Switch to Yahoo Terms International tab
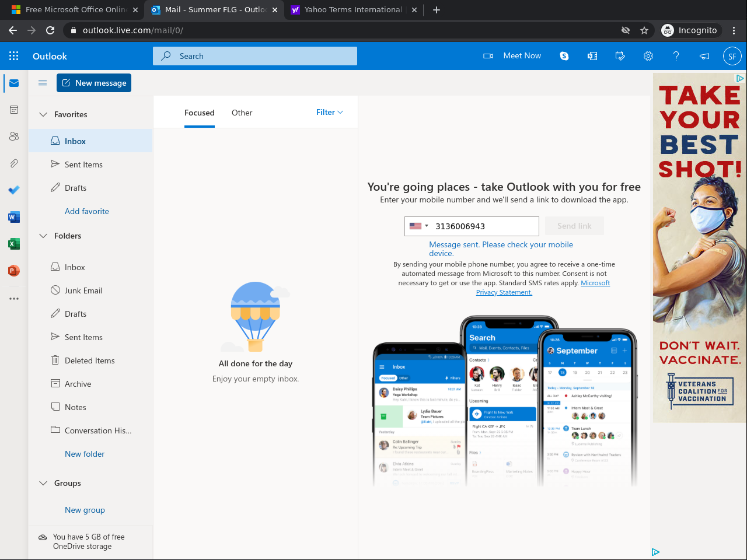Viewport: 747px width, 560px height. click(353, 10)
